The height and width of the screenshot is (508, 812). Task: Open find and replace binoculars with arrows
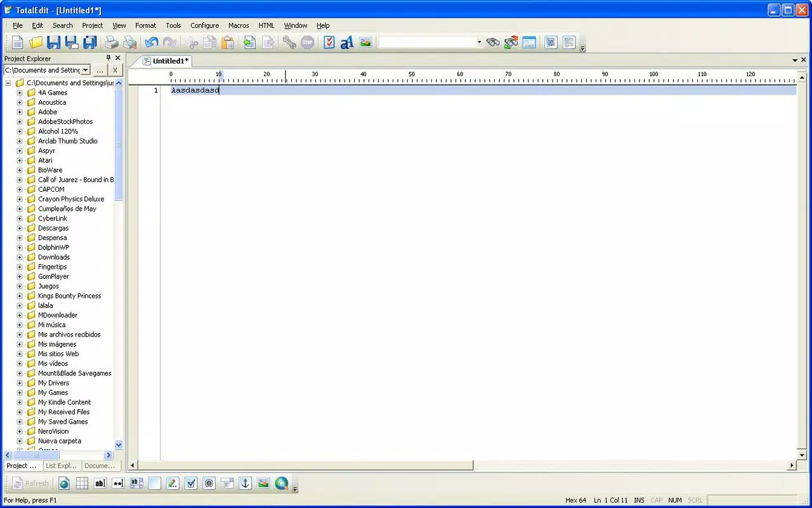click(x=511, y=43)
